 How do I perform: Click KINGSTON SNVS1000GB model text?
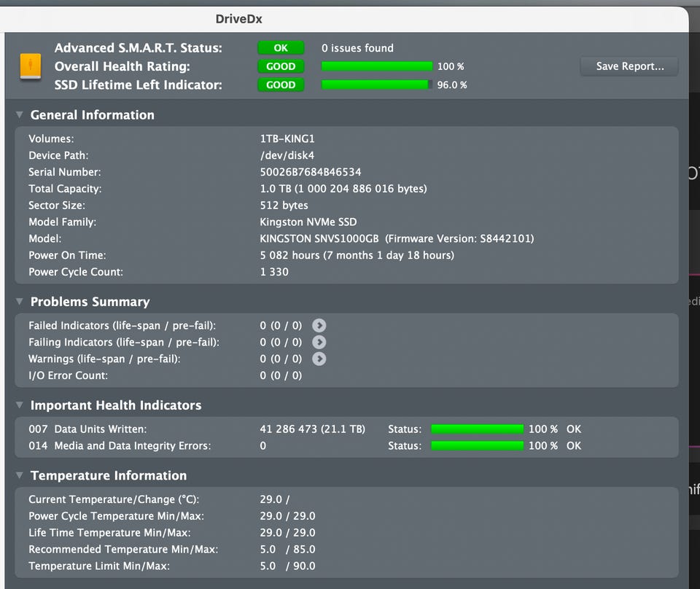click(x=319, y=238)
